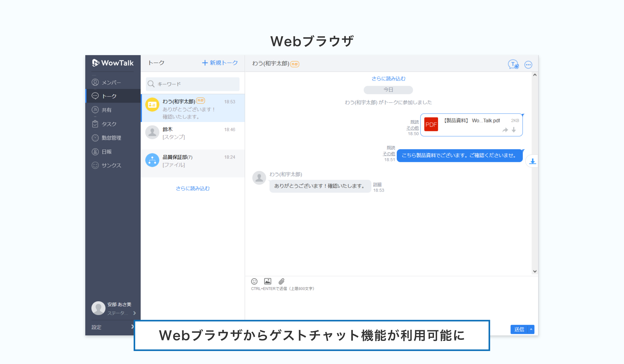Click さらに読み込む link in talk list
The height and width of the screenshot is (364, 624).
[x=192, y=188]
